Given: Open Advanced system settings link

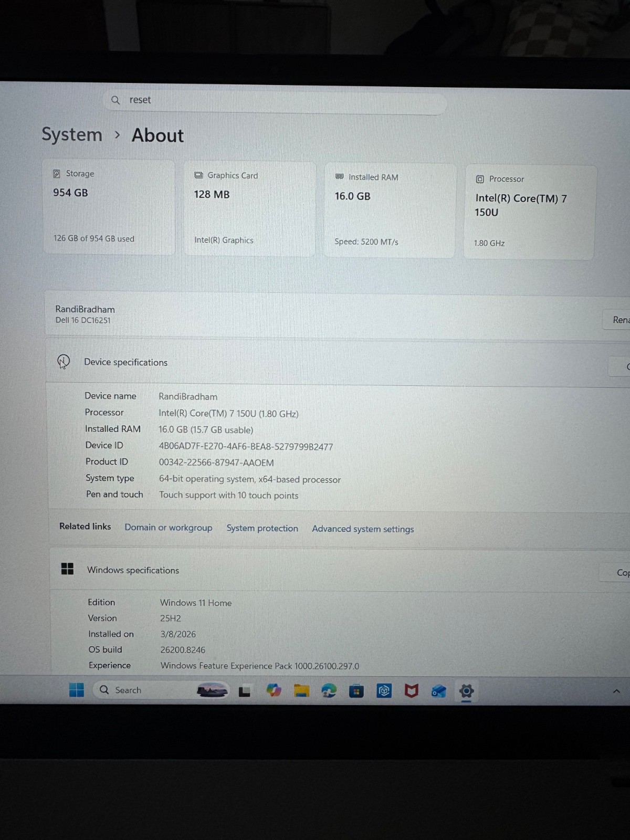Looking at the screenshot, I should (363, 529).
